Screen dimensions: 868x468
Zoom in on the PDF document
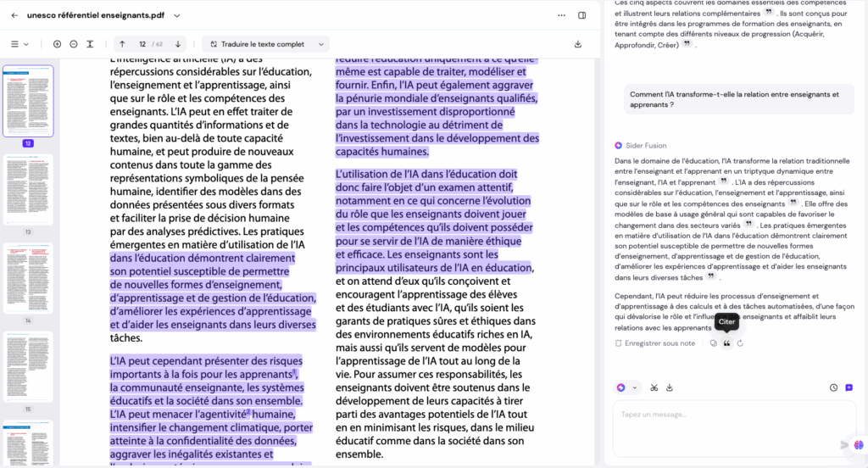coord(57,44)
